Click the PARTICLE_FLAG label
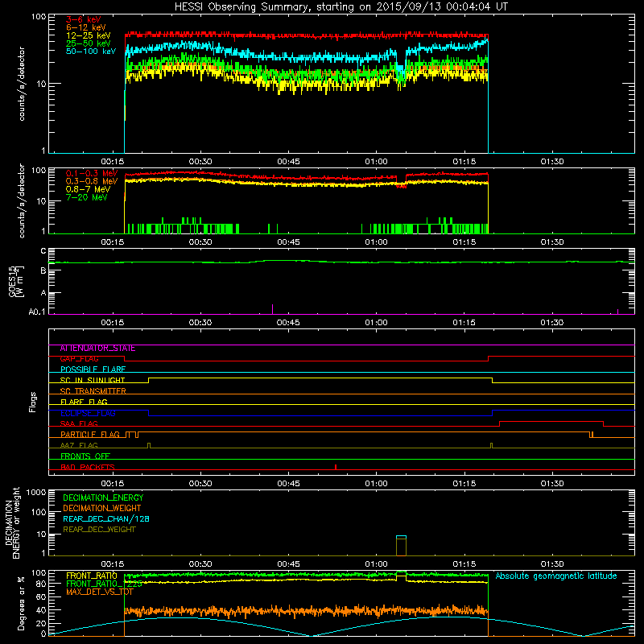Screen dimensions: 644x644 90,435
